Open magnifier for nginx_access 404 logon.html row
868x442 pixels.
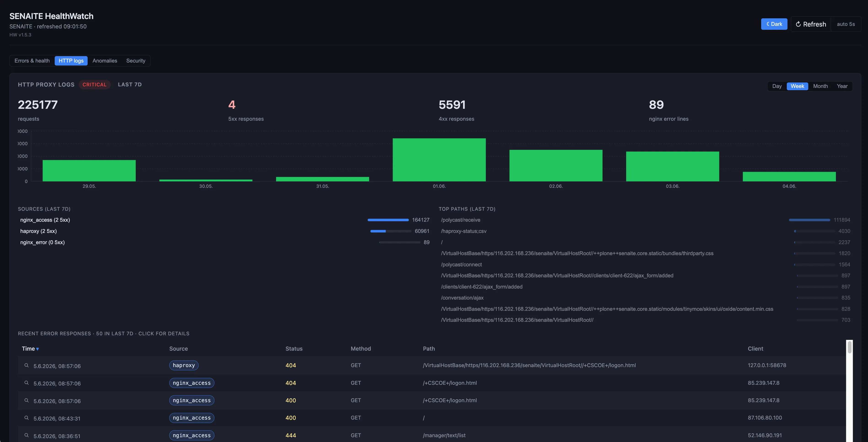[26, 383]
